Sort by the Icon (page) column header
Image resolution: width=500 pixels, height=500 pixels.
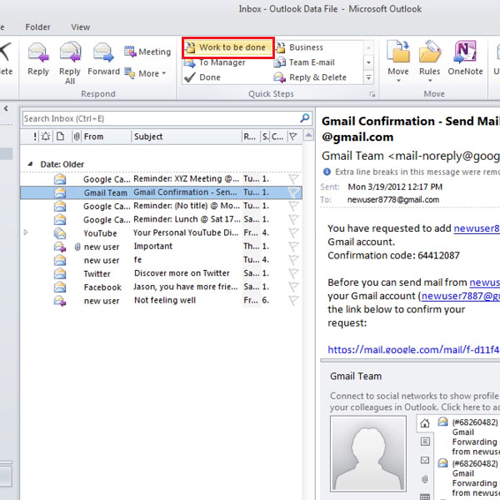[60, 136]
